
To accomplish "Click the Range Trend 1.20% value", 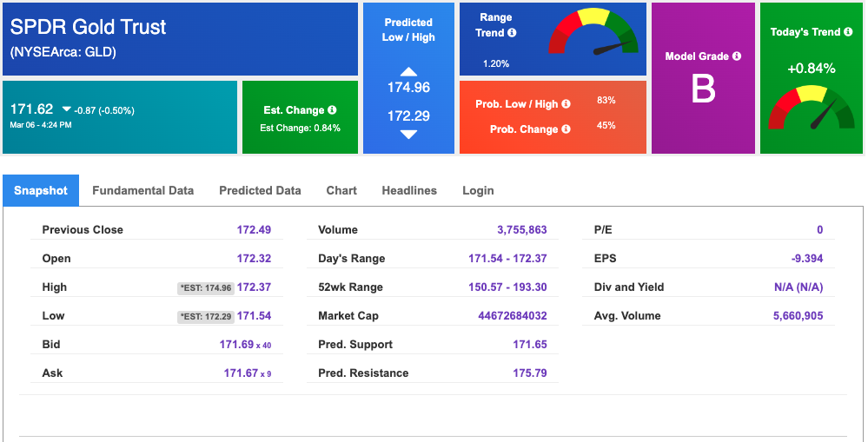I will [496, 63].
